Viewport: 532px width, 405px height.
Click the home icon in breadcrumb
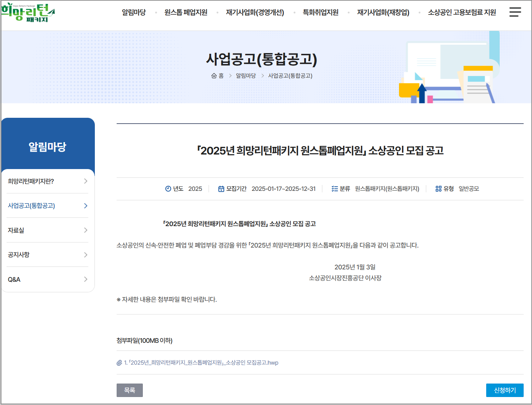[214, 76]
